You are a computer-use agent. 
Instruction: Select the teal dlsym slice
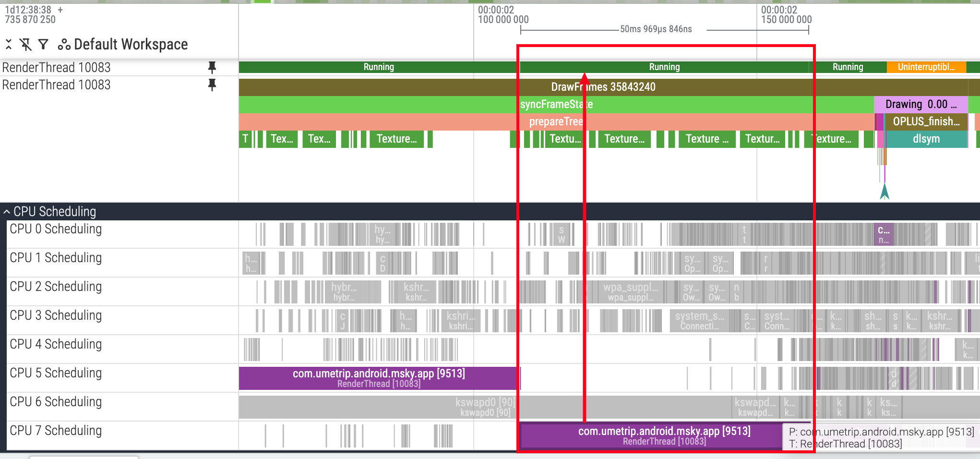926,139
